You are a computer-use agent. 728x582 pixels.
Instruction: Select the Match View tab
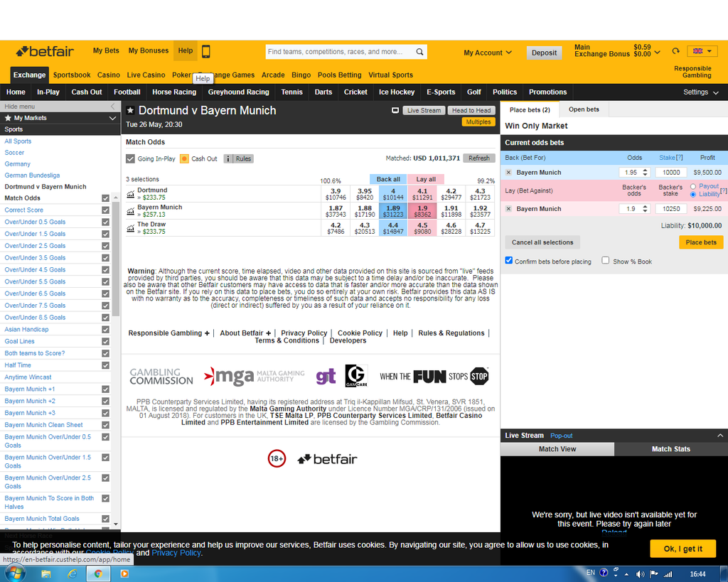coord(557,449)
